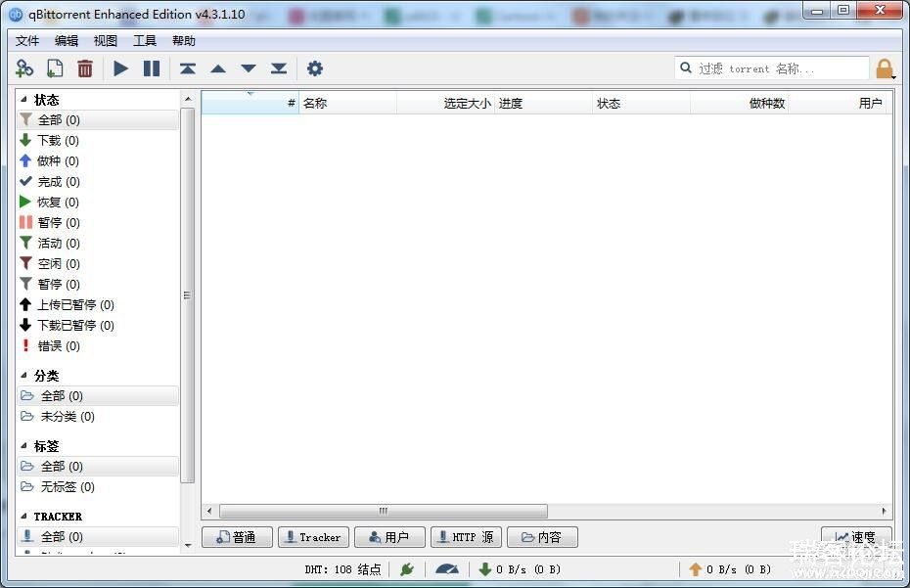Switch to the 用户 tab
Screen dimensions: 910x588
(389, 537)
